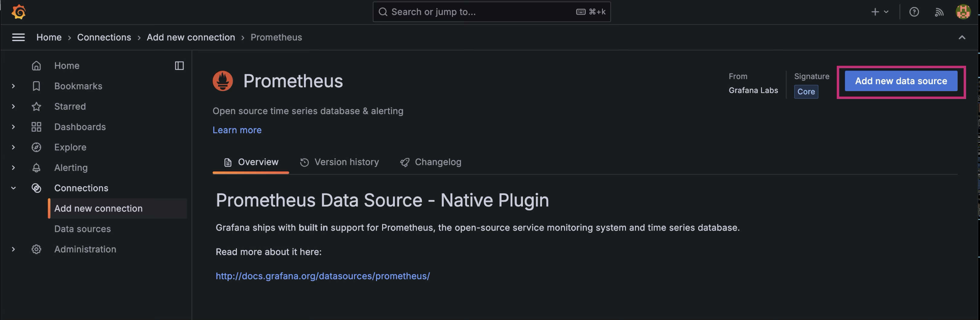Click the Core signature badge

point(806,92)
